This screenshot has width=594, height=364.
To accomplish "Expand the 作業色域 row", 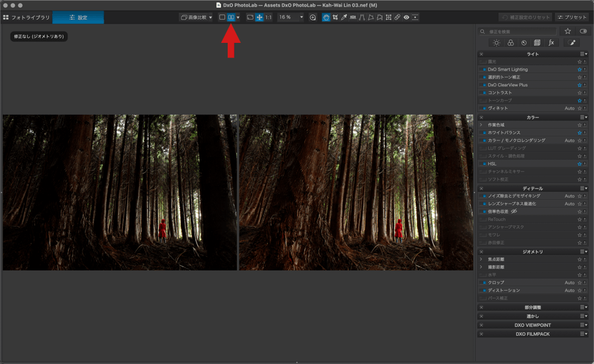I will coord(481,125).
